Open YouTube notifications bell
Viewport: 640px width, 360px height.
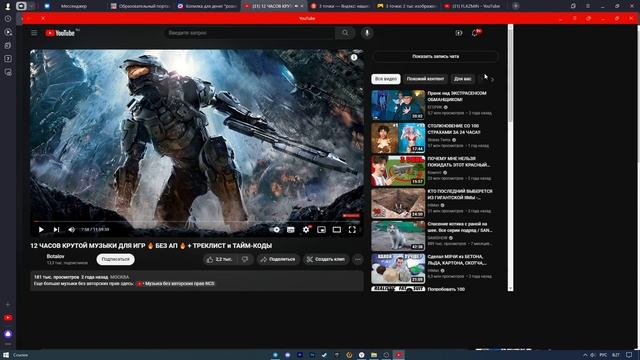click(x=475, y=33)
